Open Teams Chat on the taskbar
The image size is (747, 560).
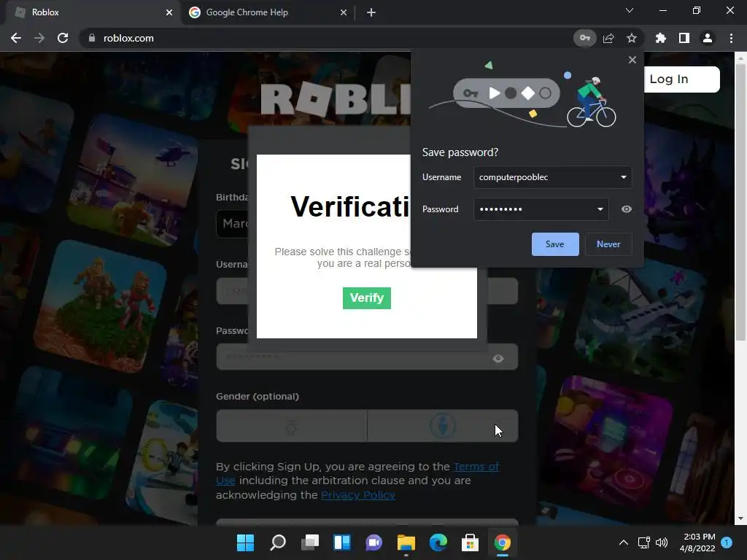point(374,542)
